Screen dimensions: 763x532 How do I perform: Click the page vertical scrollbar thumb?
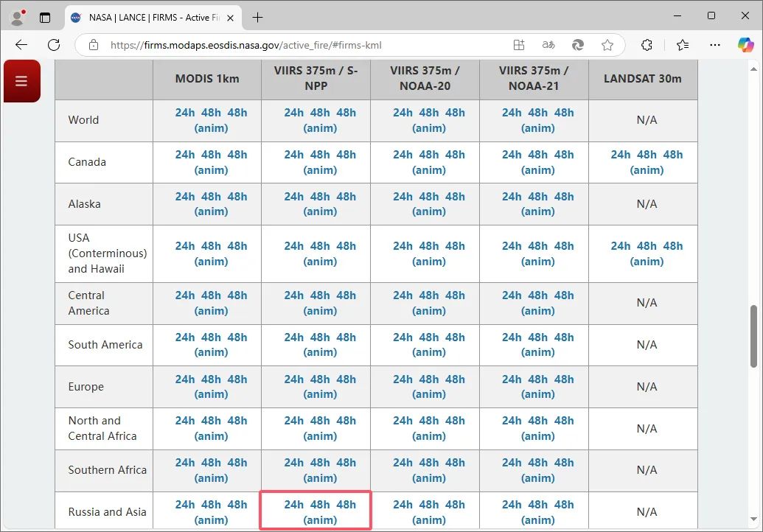tap(753, 336)
